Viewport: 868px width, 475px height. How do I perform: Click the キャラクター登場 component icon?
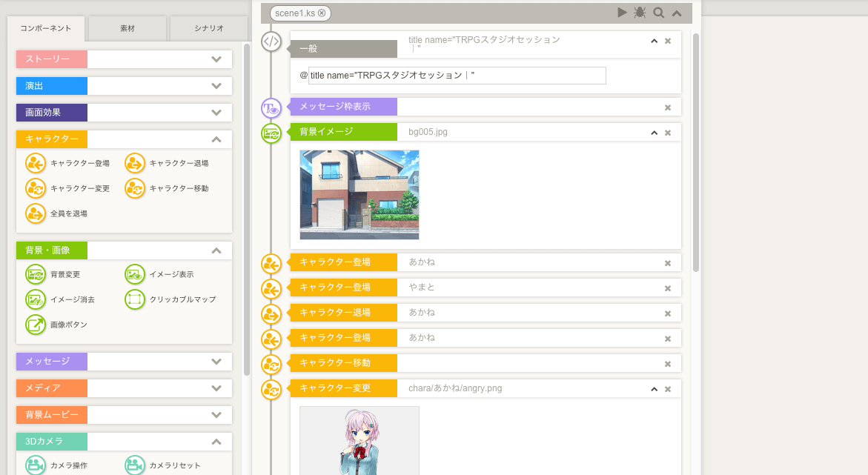(x=36, y=163)
